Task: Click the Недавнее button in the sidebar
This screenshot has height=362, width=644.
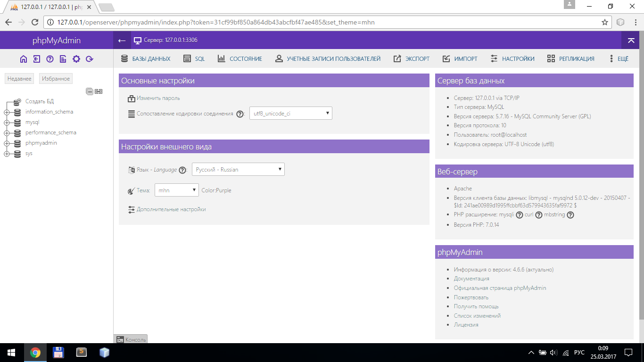Action: tap(19, 79)
